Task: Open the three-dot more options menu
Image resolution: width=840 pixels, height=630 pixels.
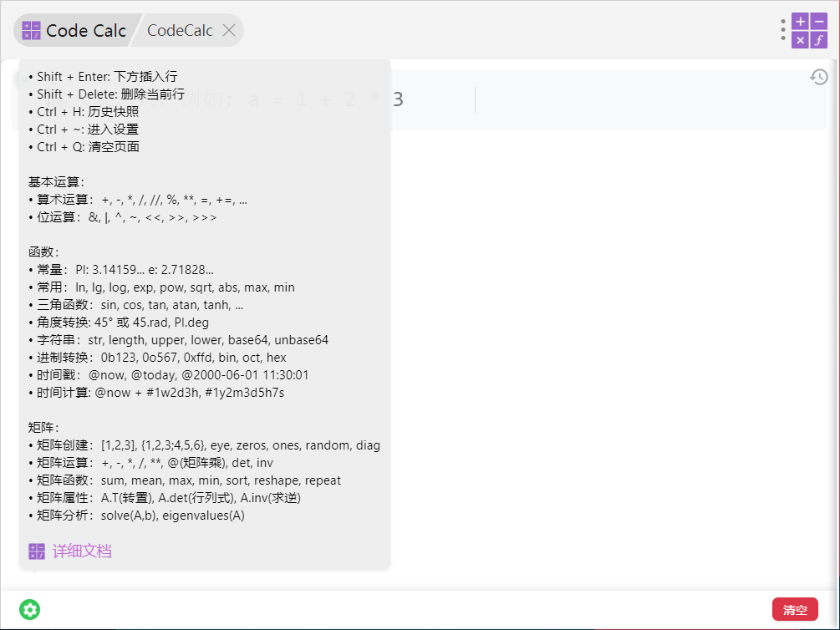Action: click(x=782, y=30)
